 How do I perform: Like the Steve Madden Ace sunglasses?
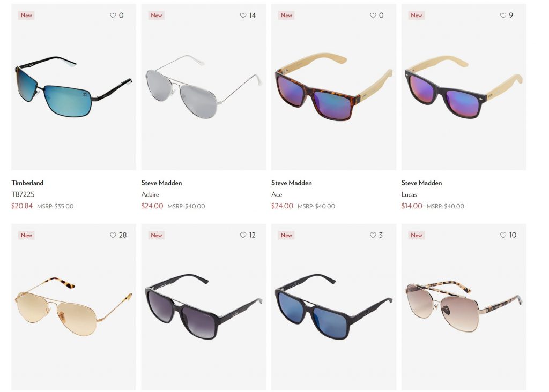pos(373,16)
